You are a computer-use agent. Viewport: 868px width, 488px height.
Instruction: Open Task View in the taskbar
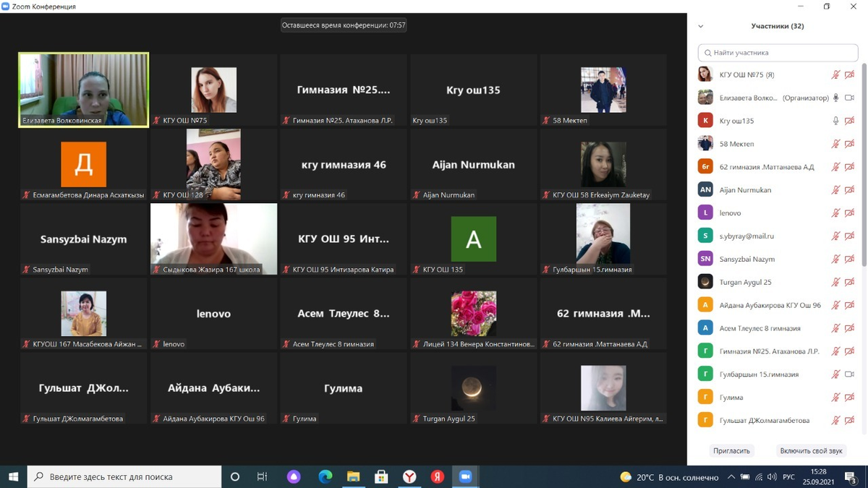[263, 477]
